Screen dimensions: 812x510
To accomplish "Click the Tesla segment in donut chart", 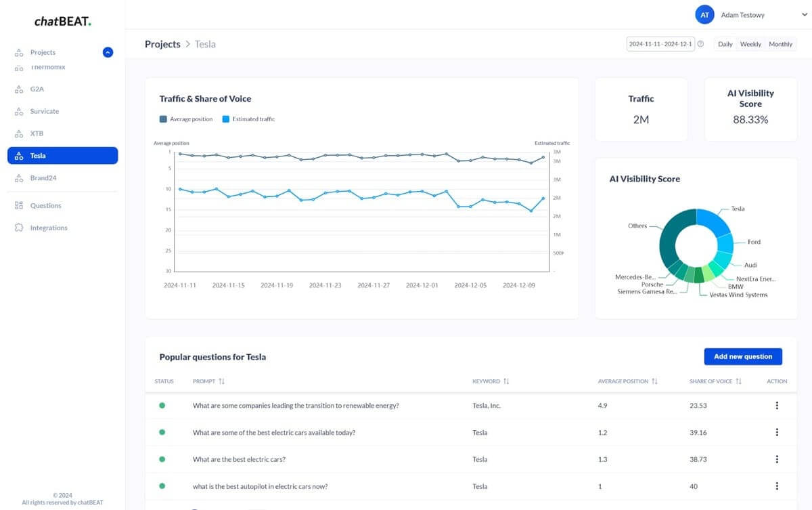I will (x=711, y=221).
